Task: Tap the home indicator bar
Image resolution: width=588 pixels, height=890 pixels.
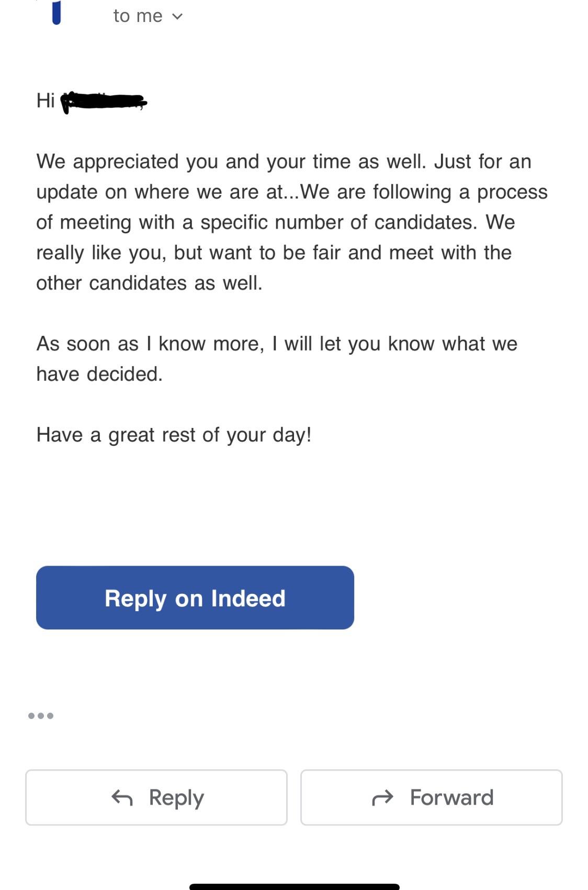Action: point(295,886)
